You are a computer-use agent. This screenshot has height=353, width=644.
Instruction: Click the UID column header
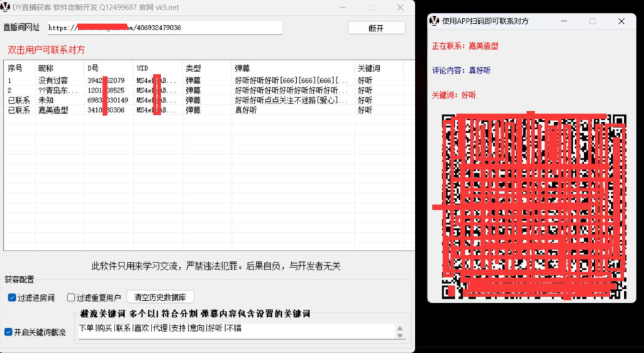pos(158,68)
